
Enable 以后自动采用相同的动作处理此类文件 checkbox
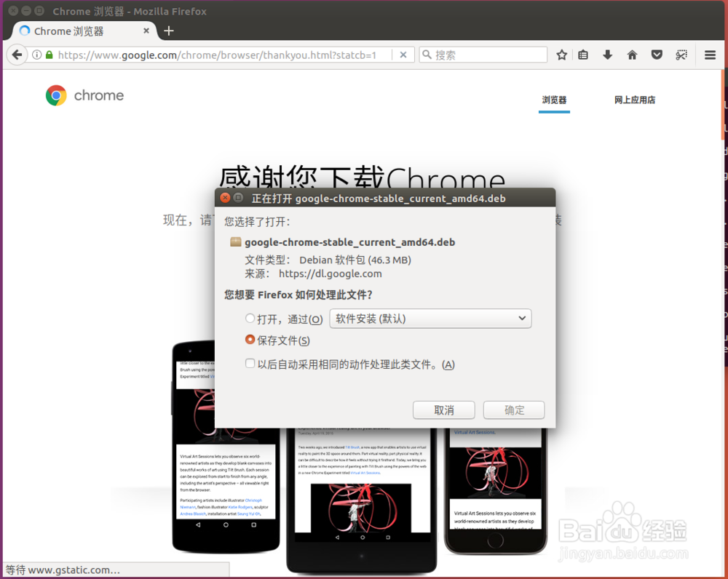[x=250, y=363]
